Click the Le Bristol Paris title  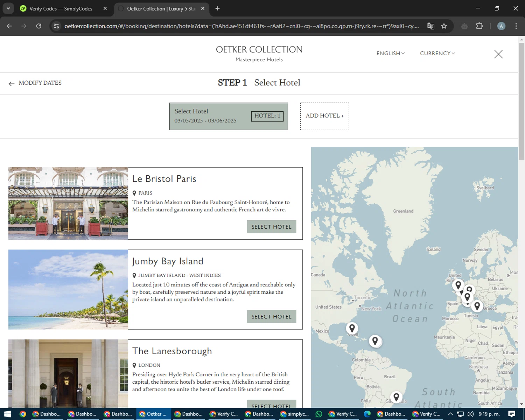pos(164,179)
